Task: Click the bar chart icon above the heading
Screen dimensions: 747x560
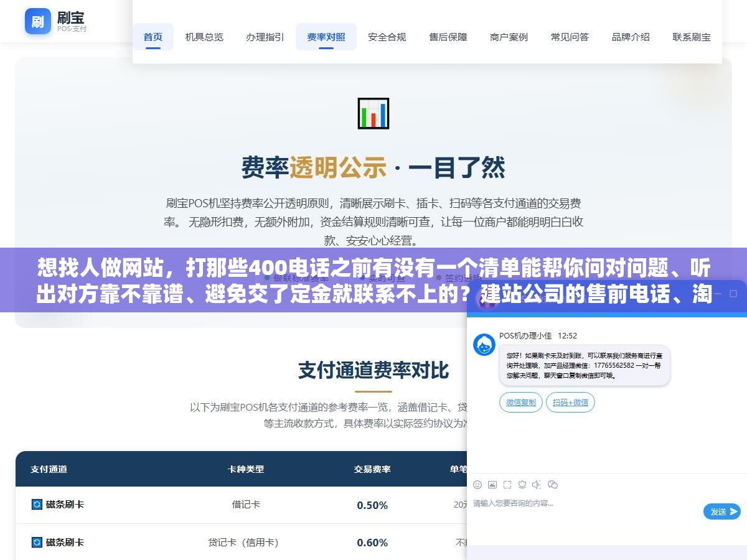Action: [x=374, y=113]
